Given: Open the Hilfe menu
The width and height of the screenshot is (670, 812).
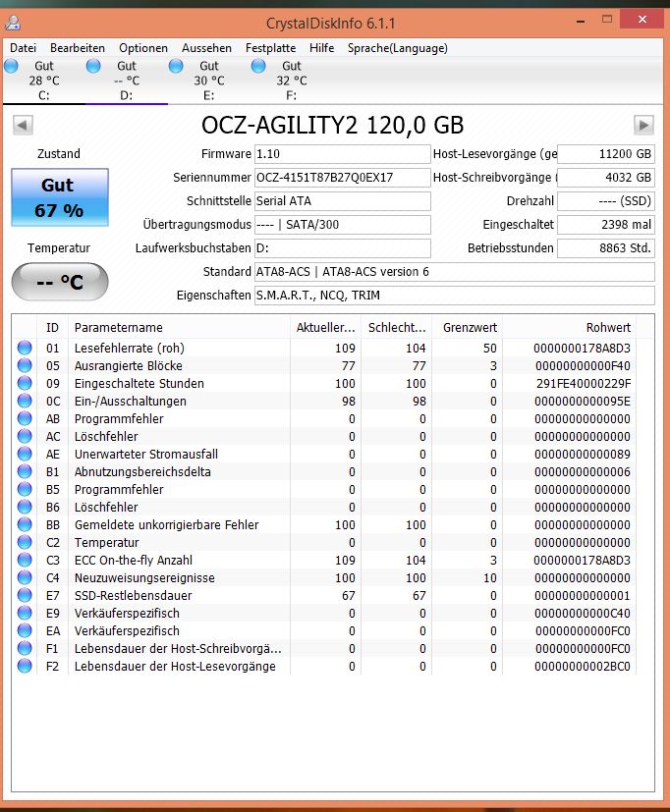Looking at the screenshot, I should click(x=321, y=48).
